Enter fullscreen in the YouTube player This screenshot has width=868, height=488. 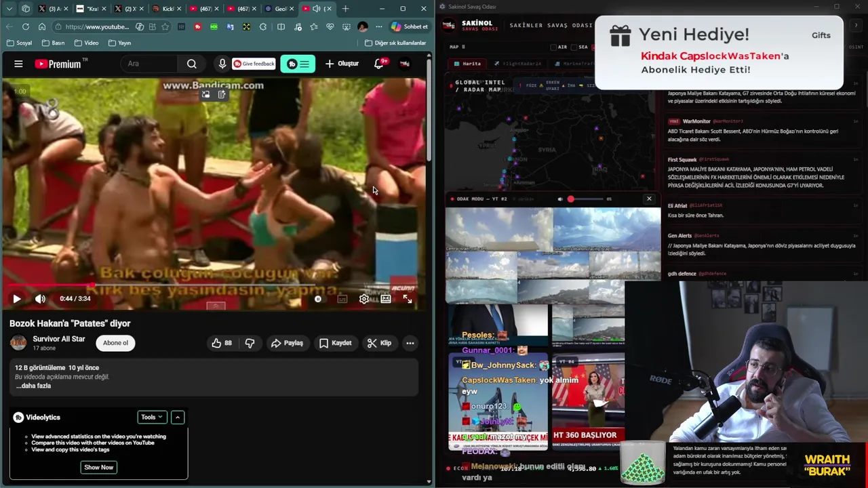click(x=408, y=299)
